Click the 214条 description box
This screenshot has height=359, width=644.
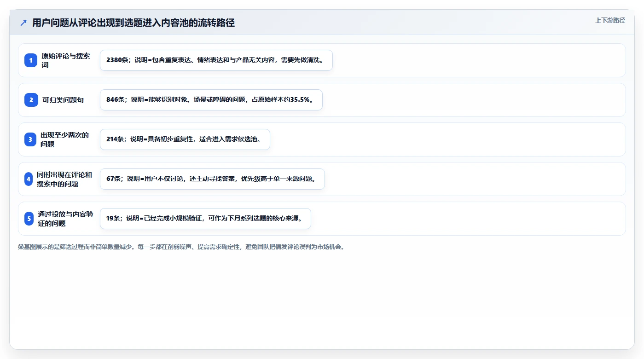click(185, 139)
